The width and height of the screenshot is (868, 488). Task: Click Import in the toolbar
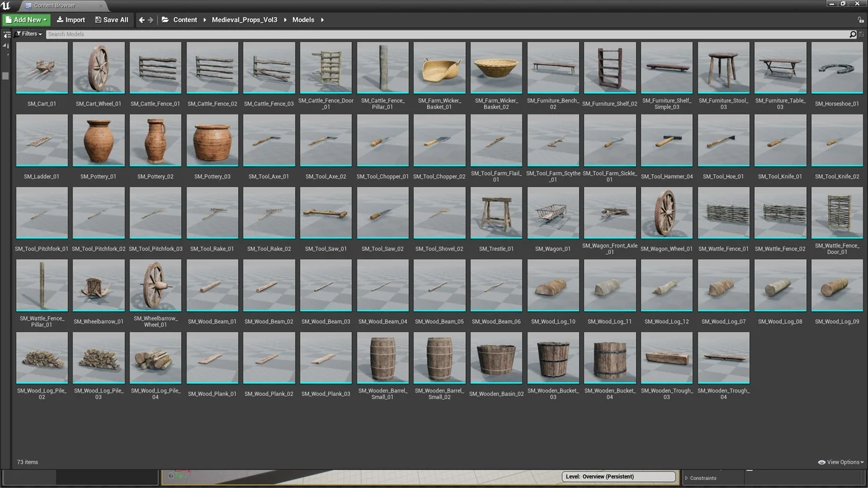pyautogui.click(x=71, y=20)
